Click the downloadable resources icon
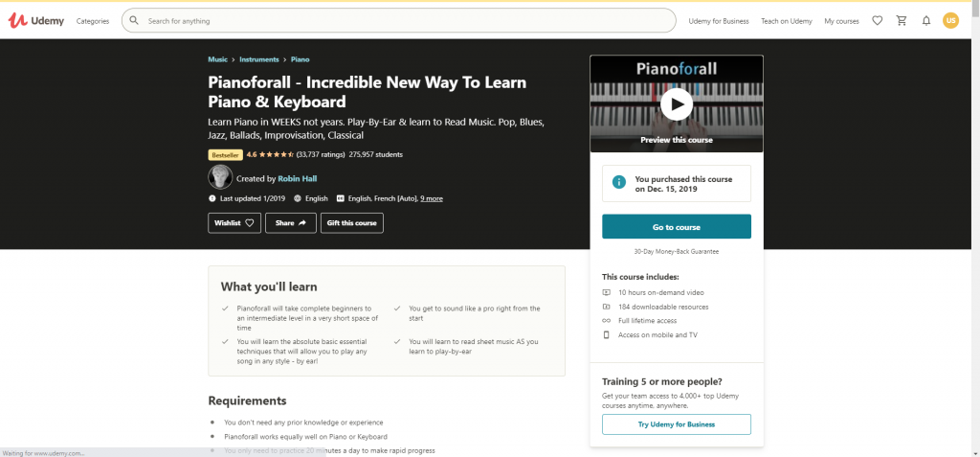 606,307
